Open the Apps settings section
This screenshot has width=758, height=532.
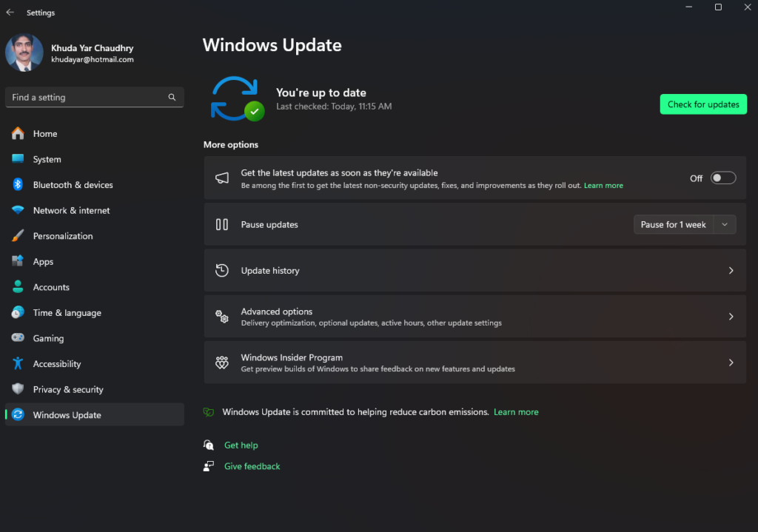43,262
